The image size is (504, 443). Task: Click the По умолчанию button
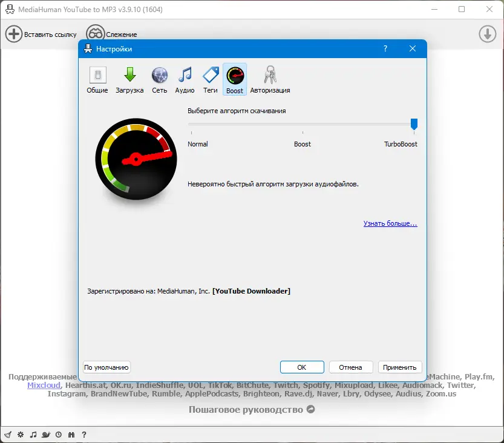[x=106, y=367]
